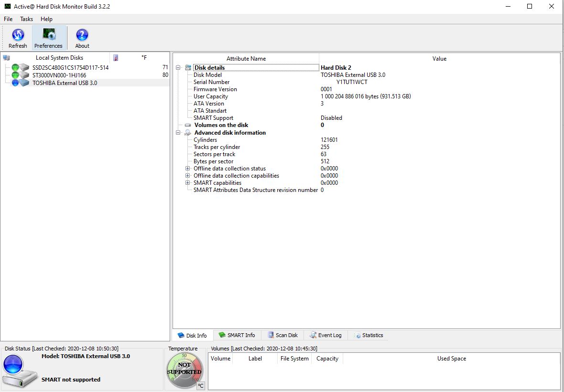Viewport: 564px width, 392px height.
Task: Select the SSD2SC480G1CS1754D117-514 disk
Action: [70, 68]
